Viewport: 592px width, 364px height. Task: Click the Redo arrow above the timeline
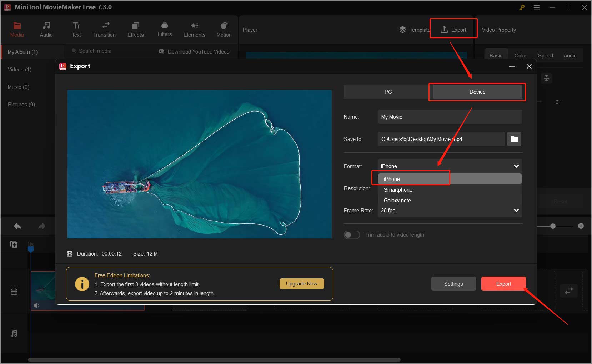coord(42,226)
